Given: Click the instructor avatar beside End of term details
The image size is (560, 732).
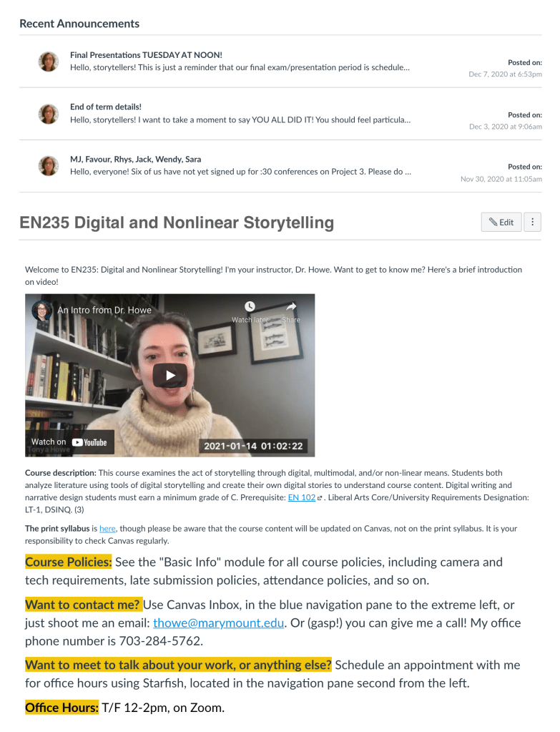Looking at the screenshot, I should 49,114.
